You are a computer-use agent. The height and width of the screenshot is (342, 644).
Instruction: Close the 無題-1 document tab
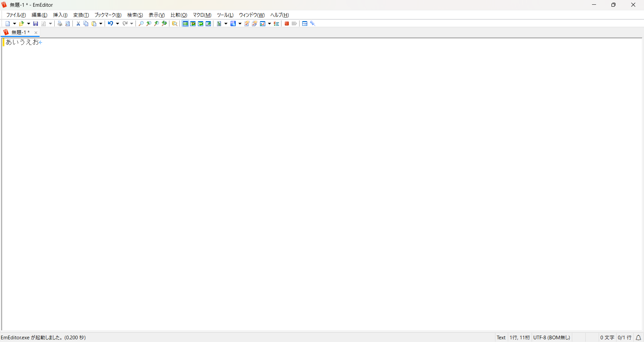(36, 33)
